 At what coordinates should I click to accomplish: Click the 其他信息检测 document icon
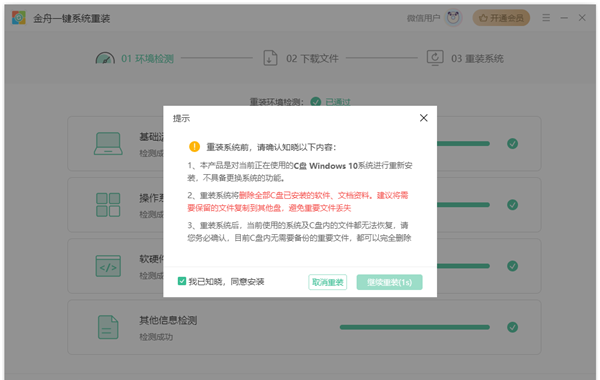108,327
